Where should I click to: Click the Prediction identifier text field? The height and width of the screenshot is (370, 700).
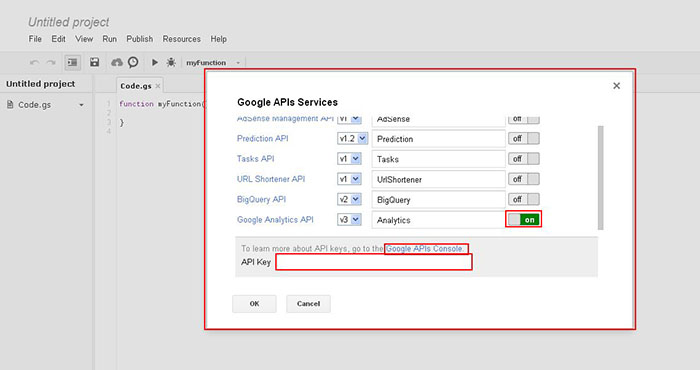438,139
